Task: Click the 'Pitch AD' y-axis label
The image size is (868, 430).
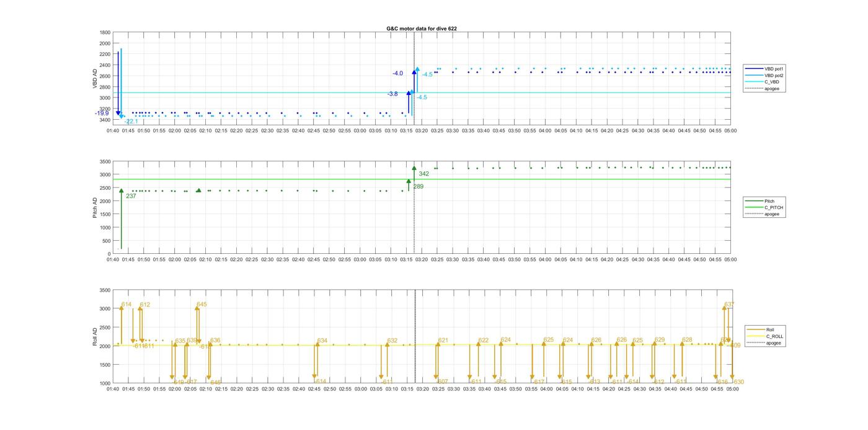Action: point(95,208)
